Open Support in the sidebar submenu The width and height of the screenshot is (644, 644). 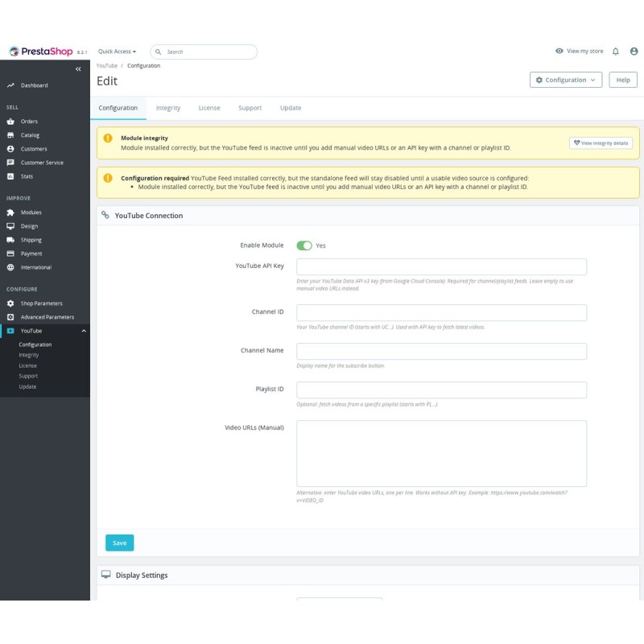coord(28,376)
